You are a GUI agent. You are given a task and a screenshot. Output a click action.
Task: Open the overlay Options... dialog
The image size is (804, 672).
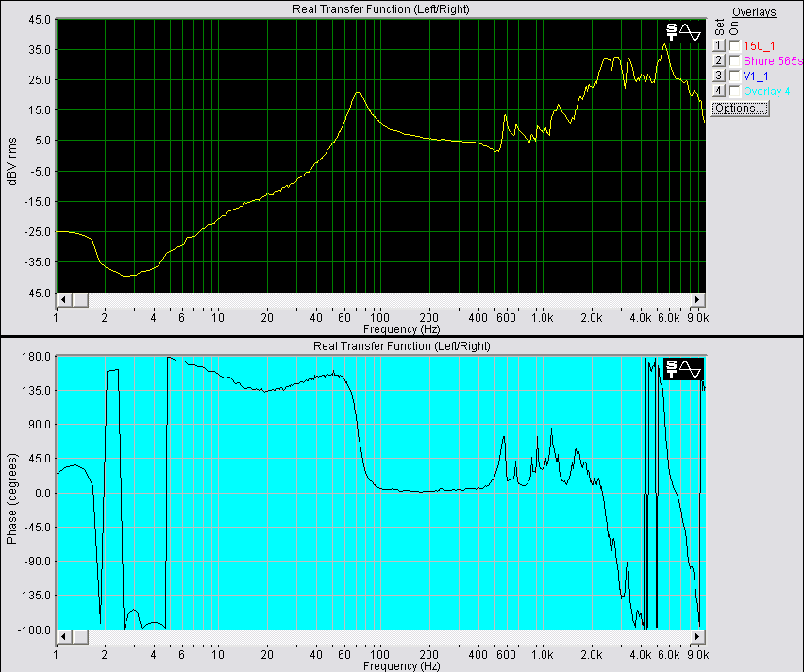[740, 109]
